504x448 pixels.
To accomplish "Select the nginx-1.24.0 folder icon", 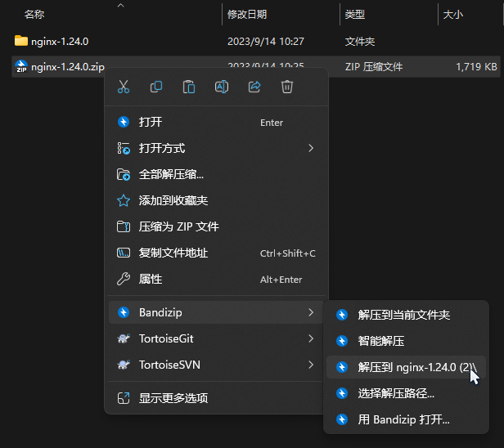I will tap(21, 41).
